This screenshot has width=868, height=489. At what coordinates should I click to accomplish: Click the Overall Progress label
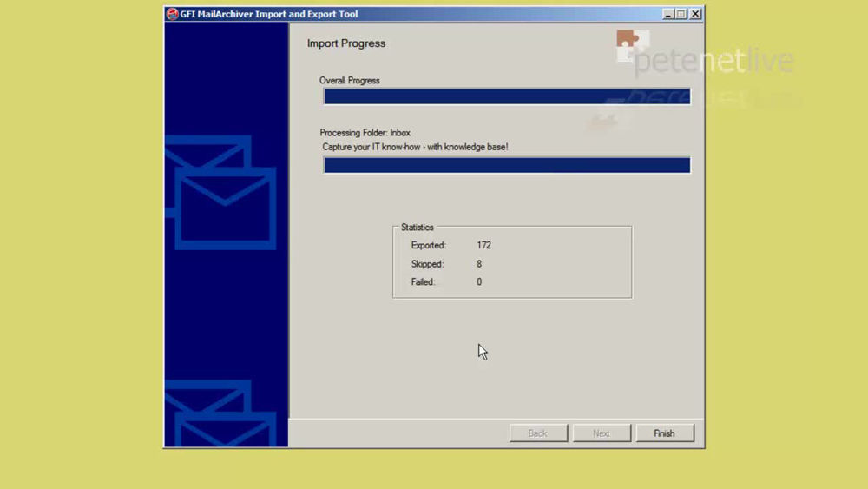[349, 80]
